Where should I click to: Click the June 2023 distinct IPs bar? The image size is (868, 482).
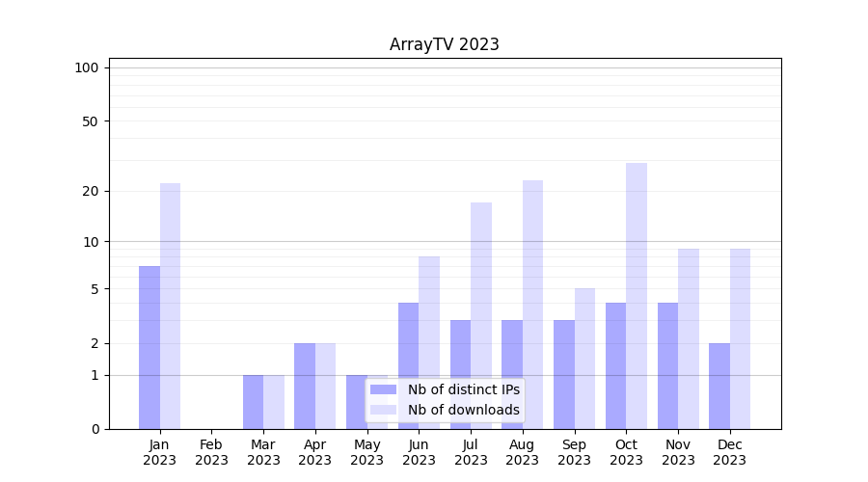408,365
